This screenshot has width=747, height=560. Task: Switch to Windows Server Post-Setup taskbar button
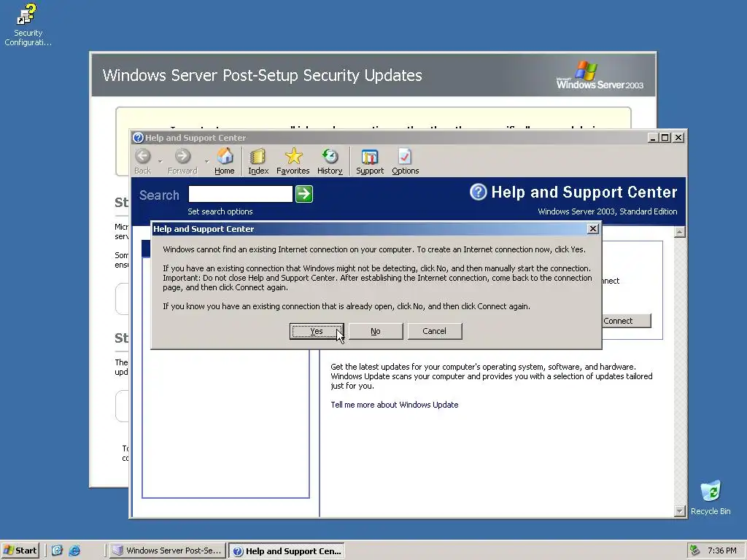pos(167,551)
